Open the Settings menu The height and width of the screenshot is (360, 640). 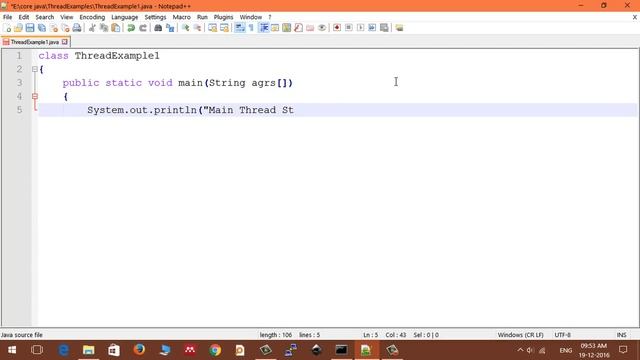(155, 17)
